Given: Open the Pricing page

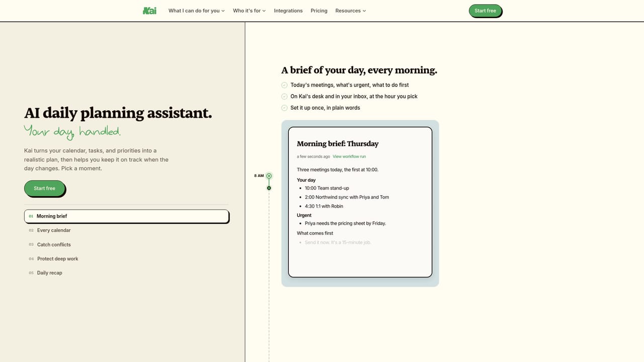Looking at the screenshot, I should pyautogui.click(x=319, y=11).
